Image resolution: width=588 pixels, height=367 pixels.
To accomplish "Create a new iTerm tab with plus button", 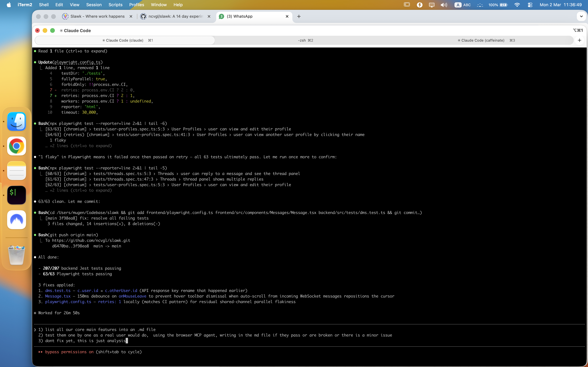I will pos(580,40).
